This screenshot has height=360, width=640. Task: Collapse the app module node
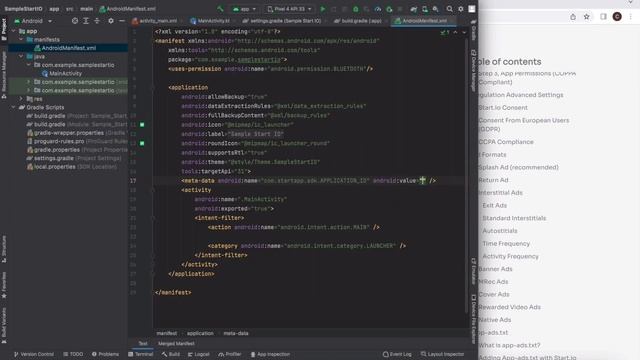coord(14,31)
